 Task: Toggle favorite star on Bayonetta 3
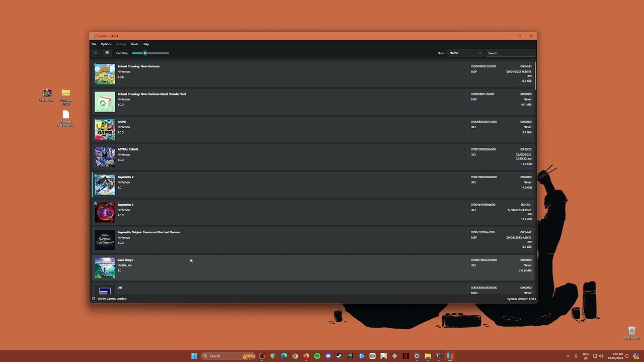click(x=96, y=204)
